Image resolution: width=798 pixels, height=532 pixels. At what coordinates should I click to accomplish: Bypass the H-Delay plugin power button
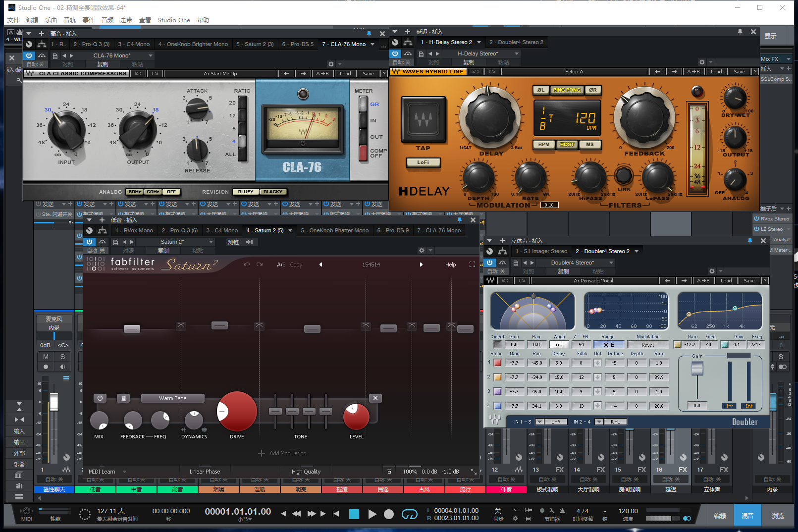coord(395,53)
